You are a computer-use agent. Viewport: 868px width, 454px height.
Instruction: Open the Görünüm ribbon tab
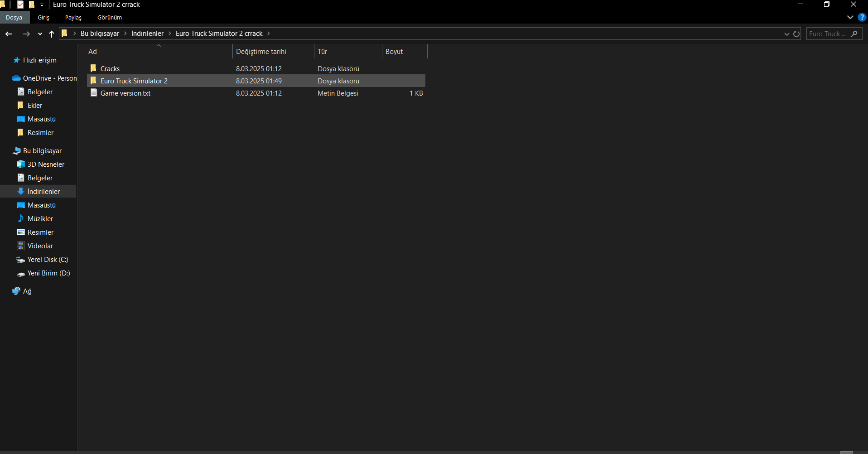pyautogui.click(x=110, y=17)
